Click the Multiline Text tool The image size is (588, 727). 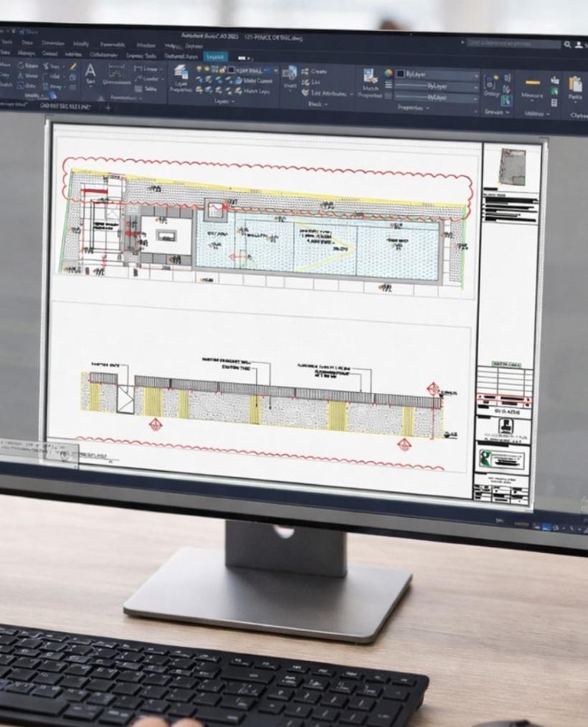tap(89, 72)
